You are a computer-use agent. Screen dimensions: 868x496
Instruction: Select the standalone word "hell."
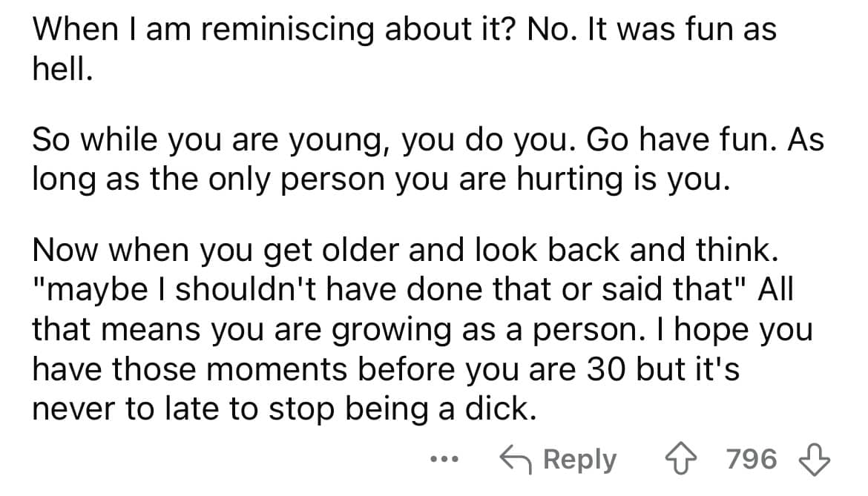(x=62, y=68)
